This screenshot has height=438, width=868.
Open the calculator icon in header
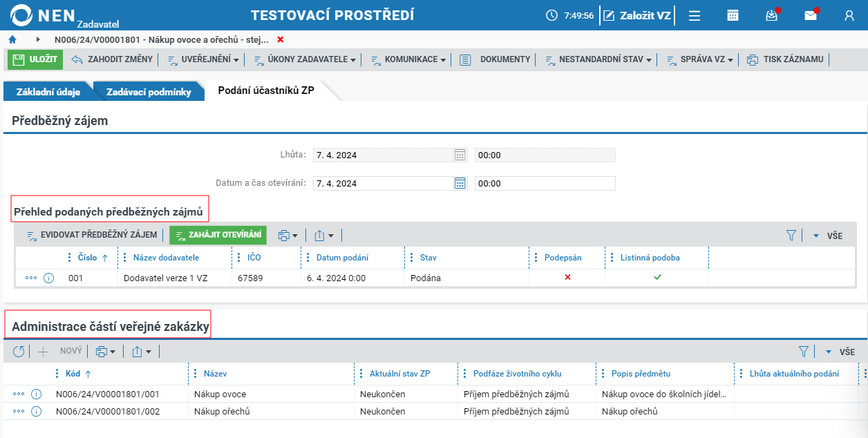[733, 15]
